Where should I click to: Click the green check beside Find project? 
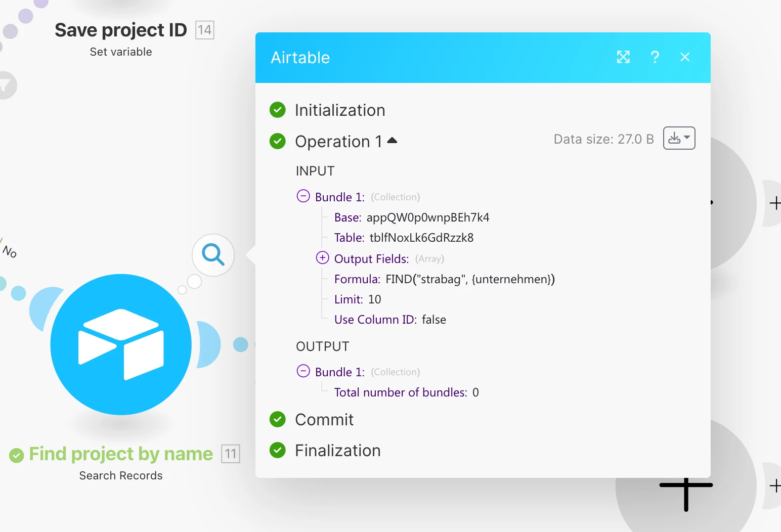16,455
